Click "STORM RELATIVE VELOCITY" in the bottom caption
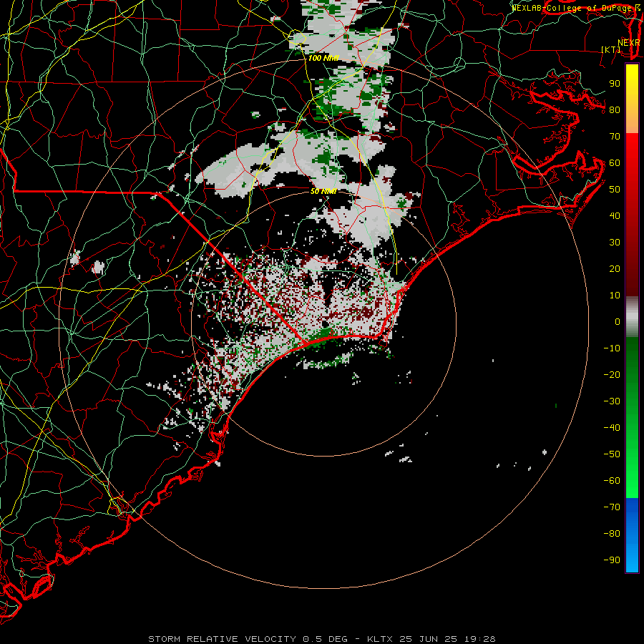Viewport: 644px width, 644px height. coord(222,639)
